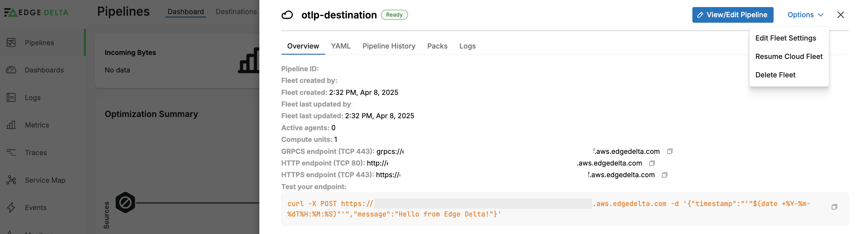
Task: Click the Edge Delta logo
Action: click(x=36, y=13)
